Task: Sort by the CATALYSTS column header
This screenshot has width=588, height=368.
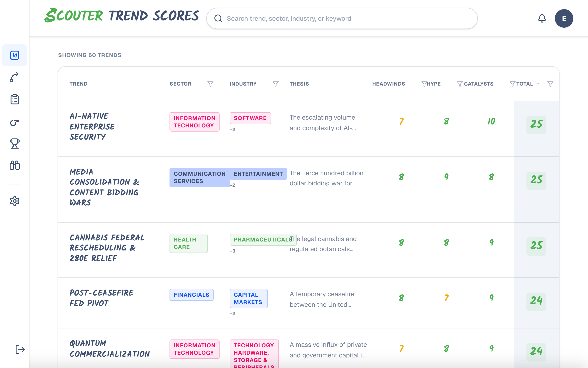Action: point(479,84)
